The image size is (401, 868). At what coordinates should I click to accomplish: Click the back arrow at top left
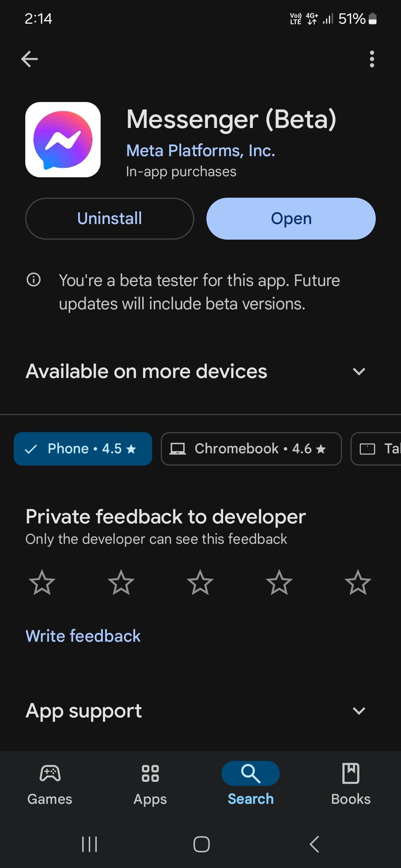[x=29, y=59]
